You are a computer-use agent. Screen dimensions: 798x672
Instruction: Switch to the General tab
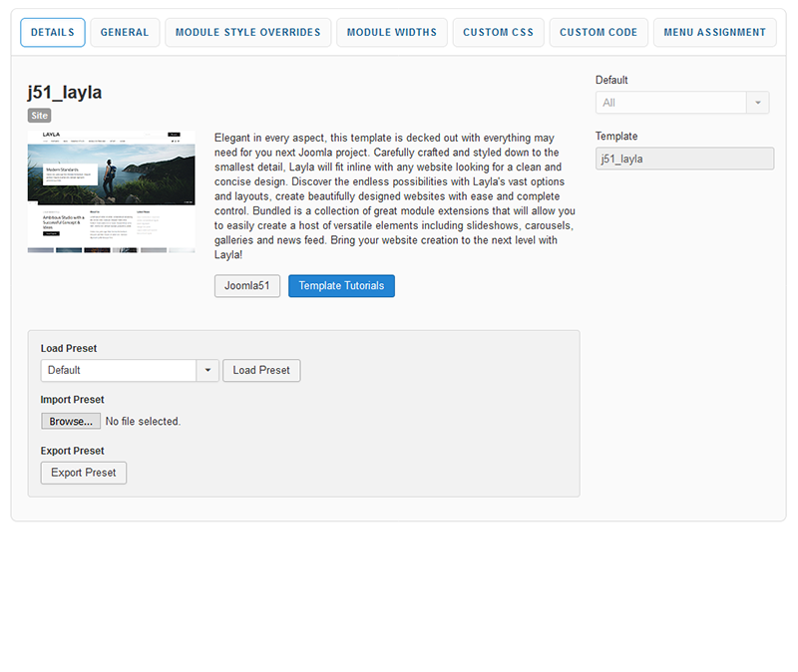125,32
